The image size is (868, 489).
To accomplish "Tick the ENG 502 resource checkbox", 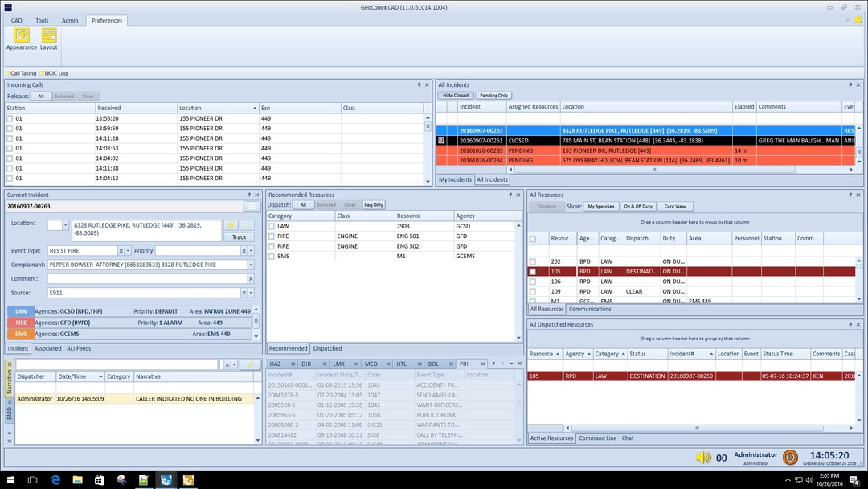I will point(272,246).
